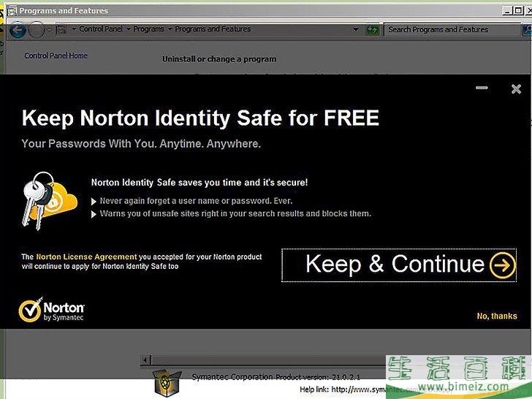Click the 'Never again forget a user name' bullet

[x=196, y=201]
